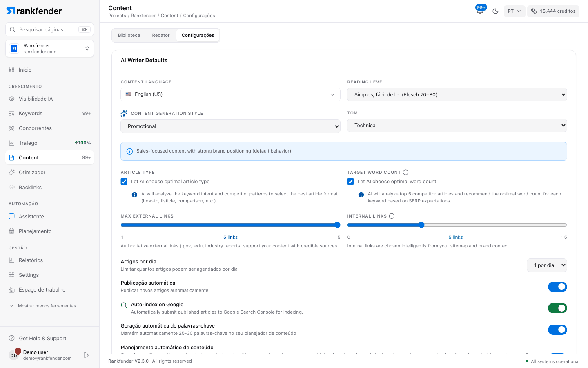Select the Configurações tab

(198, 35)
